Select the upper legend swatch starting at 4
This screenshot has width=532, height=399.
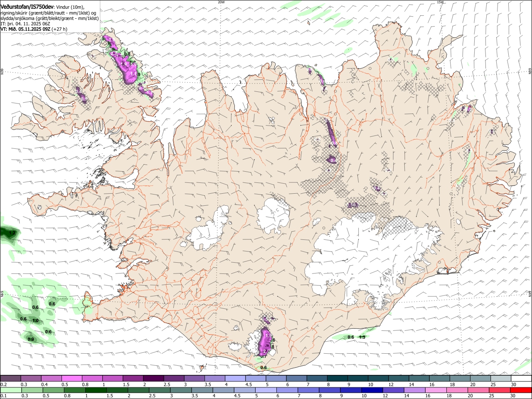235,378
